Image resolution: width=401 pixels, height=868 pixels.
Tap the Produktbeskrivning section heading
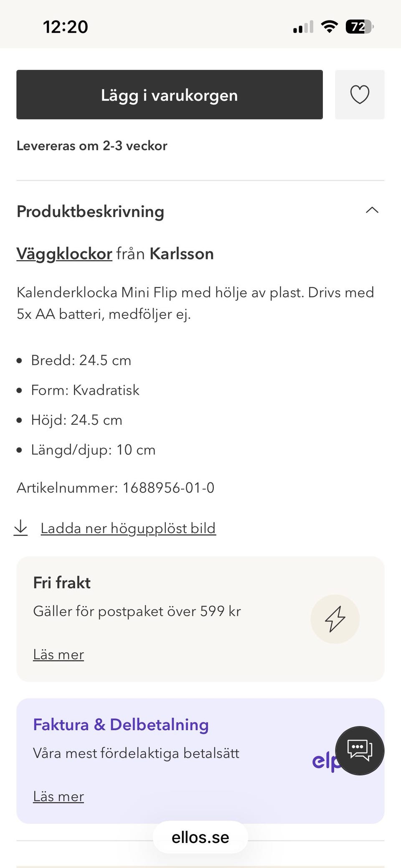[90, 211]
